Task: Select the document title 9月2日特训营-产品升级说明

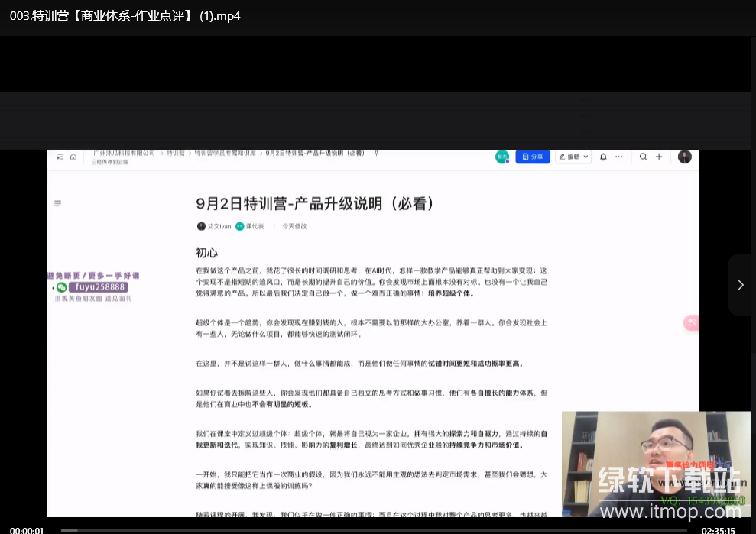Action: coord(315,204)
